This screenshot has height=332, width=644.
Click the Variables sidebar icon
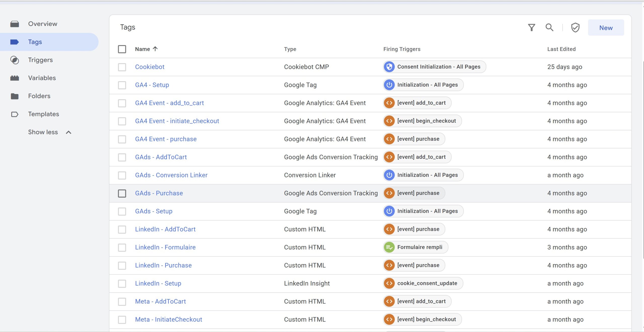pyautogui.click(x=15, y=78)
